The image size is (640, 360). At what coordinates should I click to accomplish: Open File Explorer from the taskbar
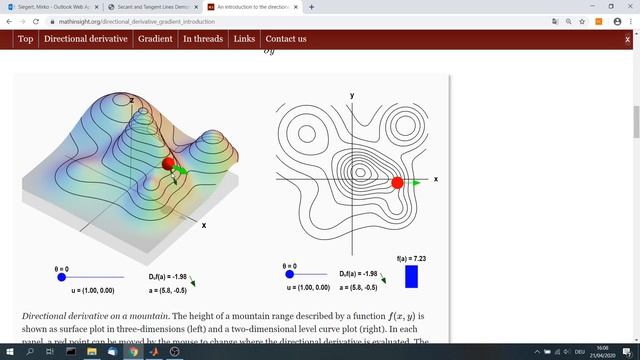[x=92, y=351]
